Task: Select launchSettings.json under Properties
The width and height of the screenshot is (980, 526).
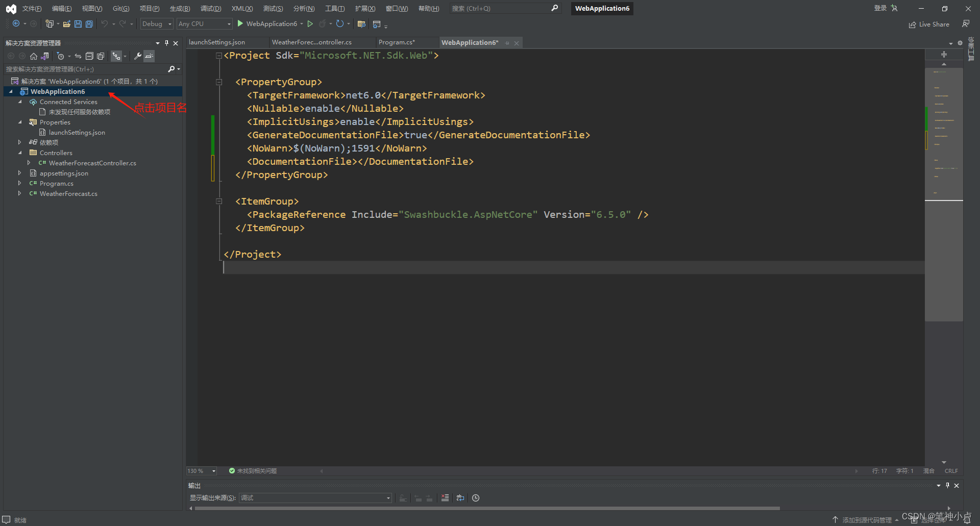Action: click(x=76, y=132)
